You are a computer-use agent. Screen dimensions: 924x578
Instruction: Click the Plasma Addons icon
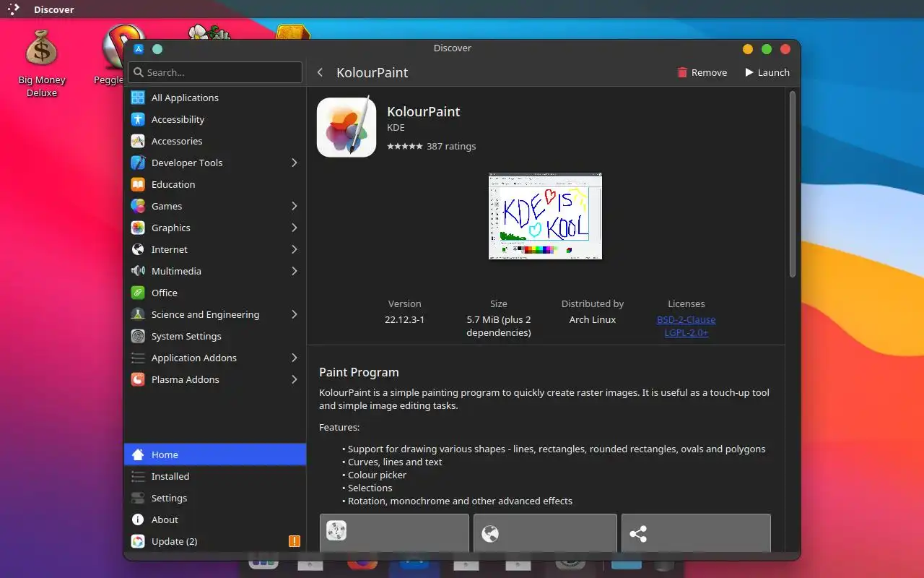coord(137,379)
